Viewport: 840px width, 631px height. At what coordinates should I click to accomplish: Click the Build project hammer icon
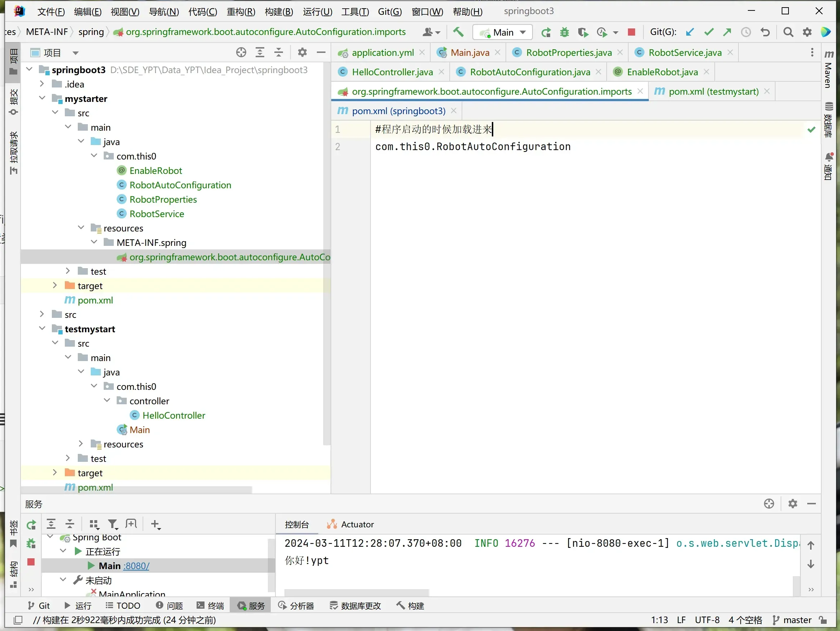pyautogui.click(x=458, y=32)
